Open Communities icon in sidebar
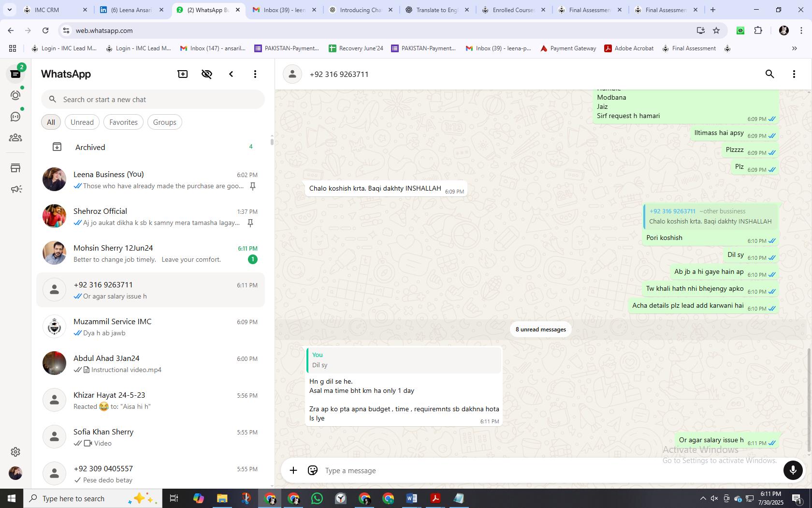 pos(15,138)
